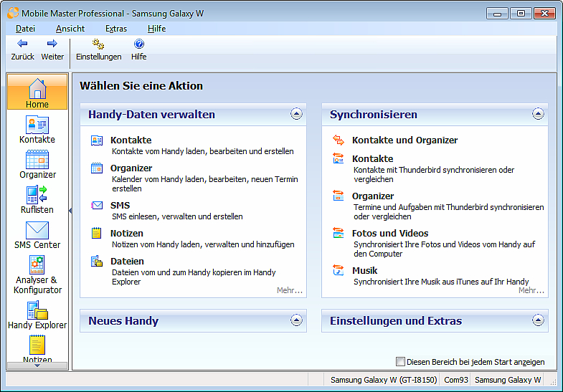
Task: Click the Zurück back arrow icon
Action: (x=22, y=44)
